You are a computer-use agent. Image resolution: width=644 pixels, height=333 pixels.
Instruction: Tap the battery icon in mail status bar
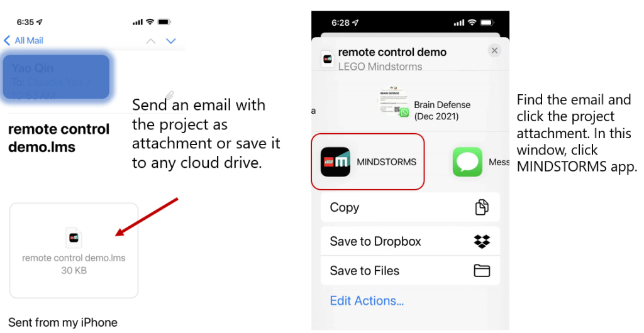click(x=164, y=22)
